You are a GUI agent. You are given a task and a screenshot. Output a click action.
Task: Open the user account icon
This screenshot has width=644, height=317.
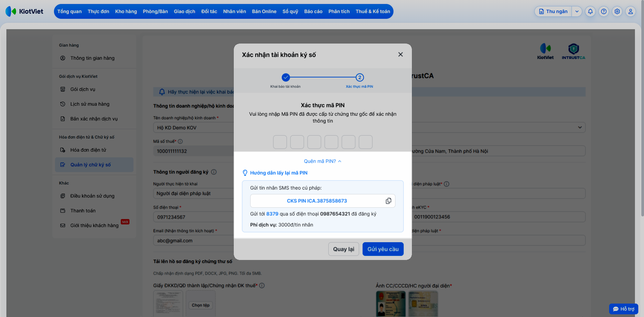tap(631, 11)
